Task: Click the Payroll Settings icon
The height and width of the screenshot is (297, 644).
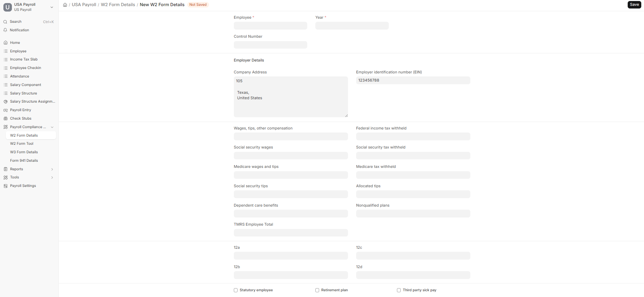Action: click(x=5, y=186)
